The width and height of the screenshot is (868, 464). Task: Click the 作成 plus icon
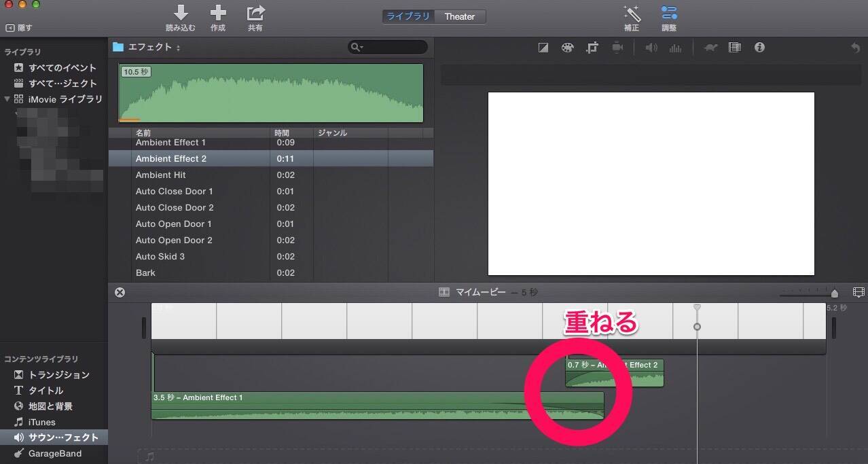point(218,13)
